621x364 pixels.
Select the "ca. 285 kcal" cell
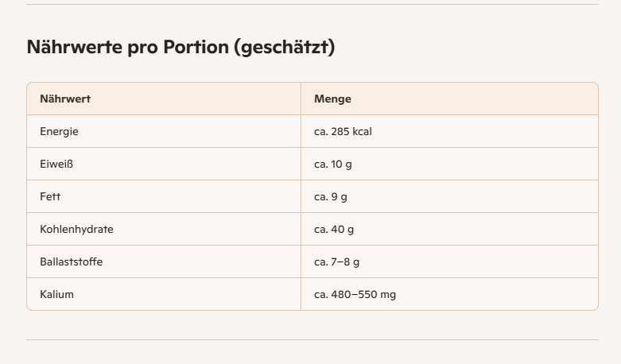tap(343, 132)
